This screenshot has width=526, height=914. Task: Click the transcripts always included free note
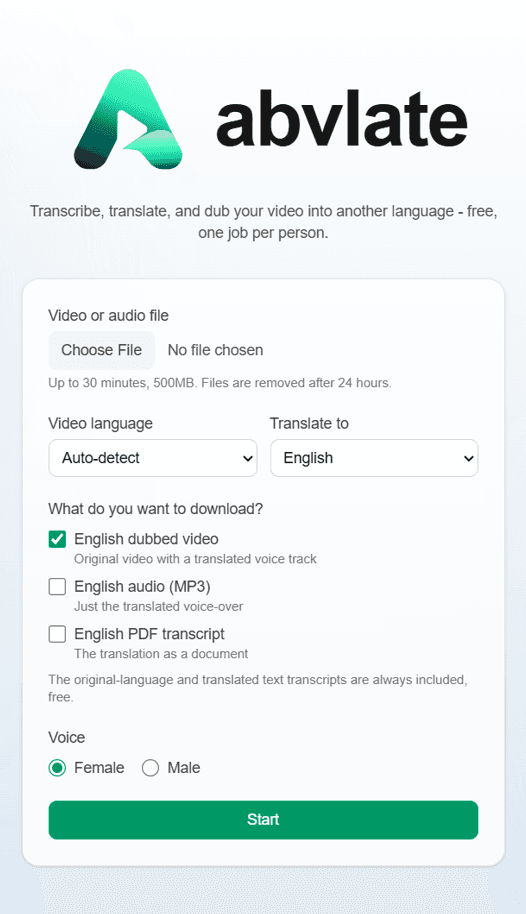pos(258,688)
